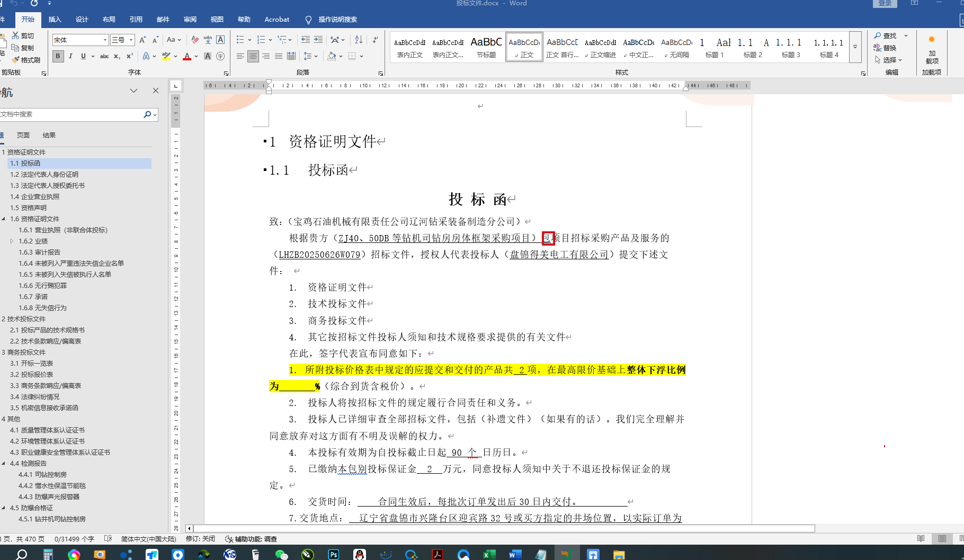This screenshot has width=964, height=560.
Task: Collapse the 1.6 资格证明文件 tree node
Action: pos(4,219)
